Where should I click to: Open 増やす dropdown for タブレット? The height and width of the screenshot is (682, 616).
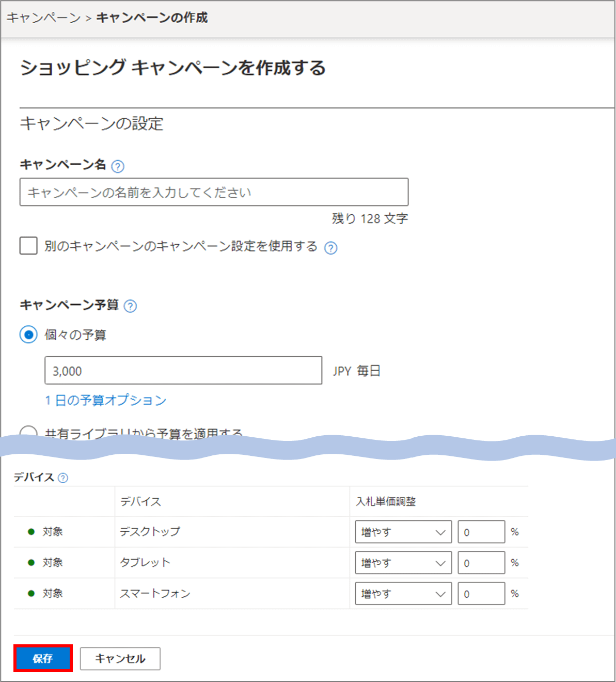click(x=403, y=563)
